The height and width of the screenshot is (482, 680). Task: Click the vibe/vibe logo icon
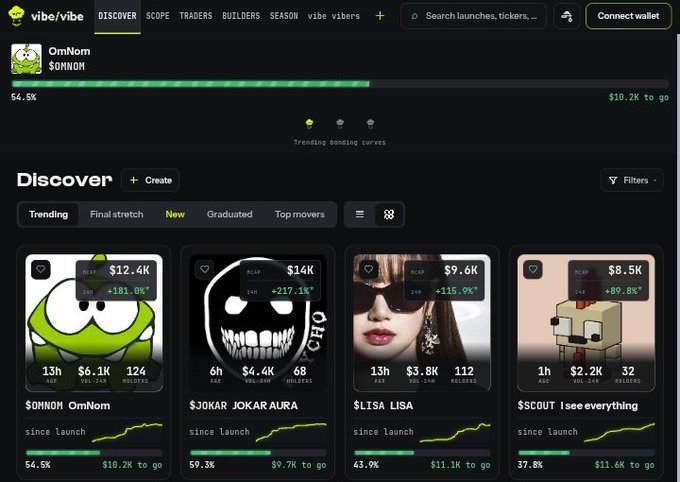16,16
